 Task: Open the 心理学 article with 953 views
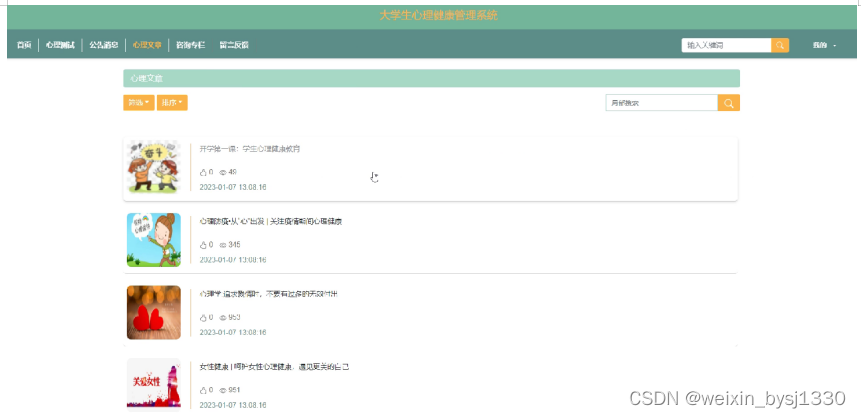pyautogui.click(x=269, y=294)
